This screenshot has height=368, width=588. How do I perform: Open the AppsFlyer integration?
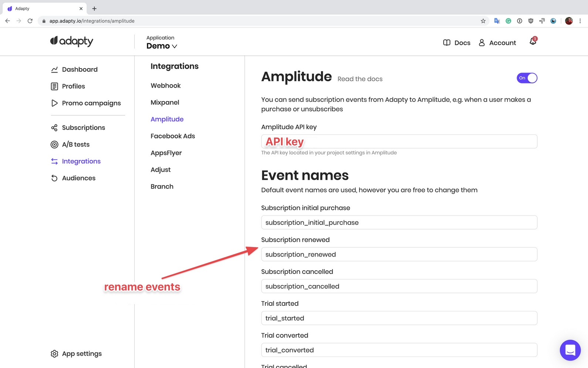click(x=166, y=153)
